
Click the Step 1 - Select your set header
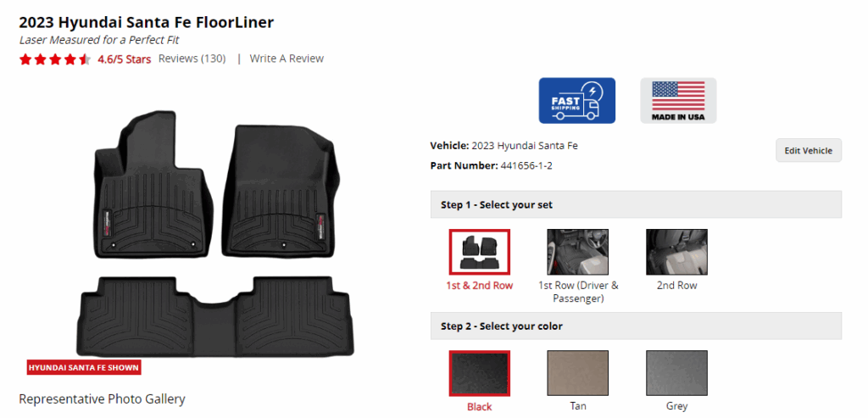coord(636,205)
